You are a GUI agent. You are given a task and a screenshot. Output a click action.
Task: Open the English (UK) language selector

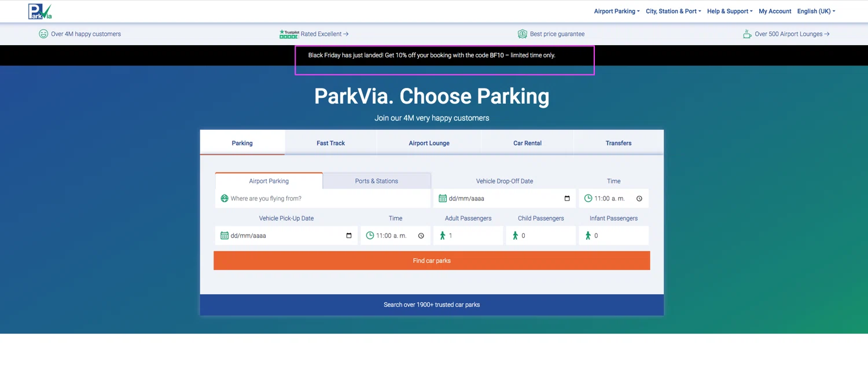pyautogui.click(x=816, y=12)
